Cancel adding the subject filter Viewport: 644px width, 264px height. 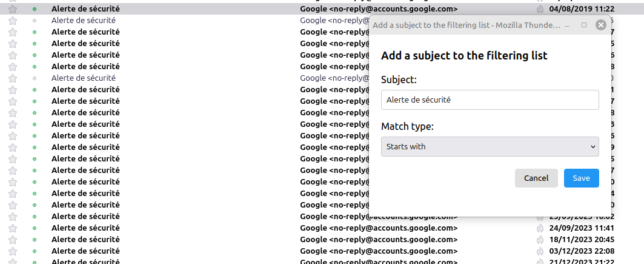pos(536,178)
